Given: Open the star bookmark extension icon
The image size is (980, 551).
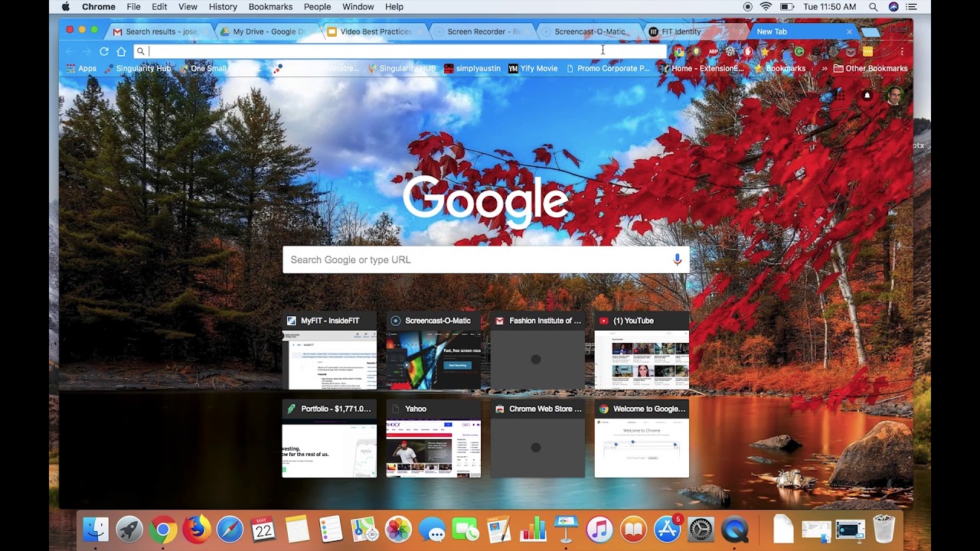Looking at the screenshot, I should [x=765, y=51].
